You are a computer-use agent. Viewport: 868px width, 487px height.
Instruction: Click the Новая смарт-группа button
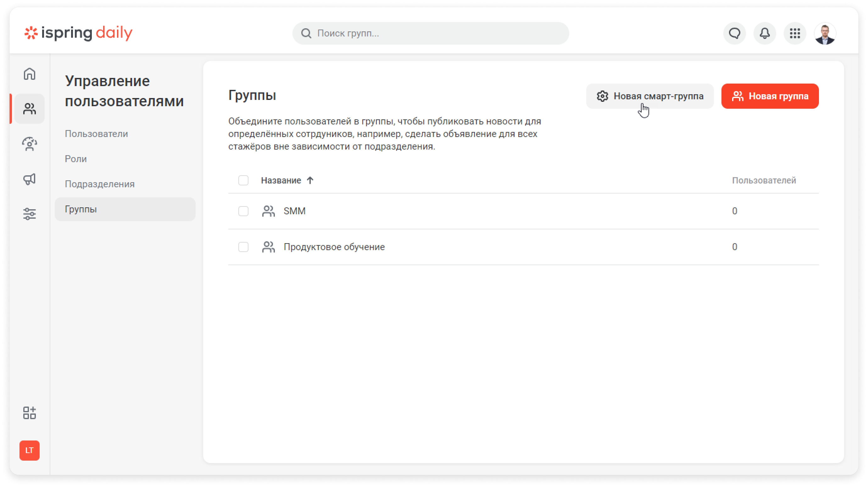tap(650, 96)
